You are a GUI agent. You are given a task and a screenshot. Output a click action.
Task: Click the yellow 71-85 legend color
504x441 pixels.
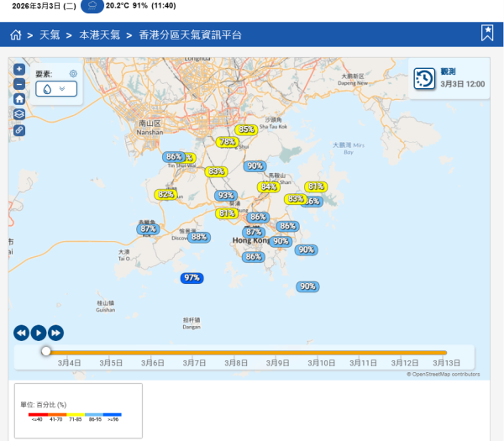[x=76, y=415]
